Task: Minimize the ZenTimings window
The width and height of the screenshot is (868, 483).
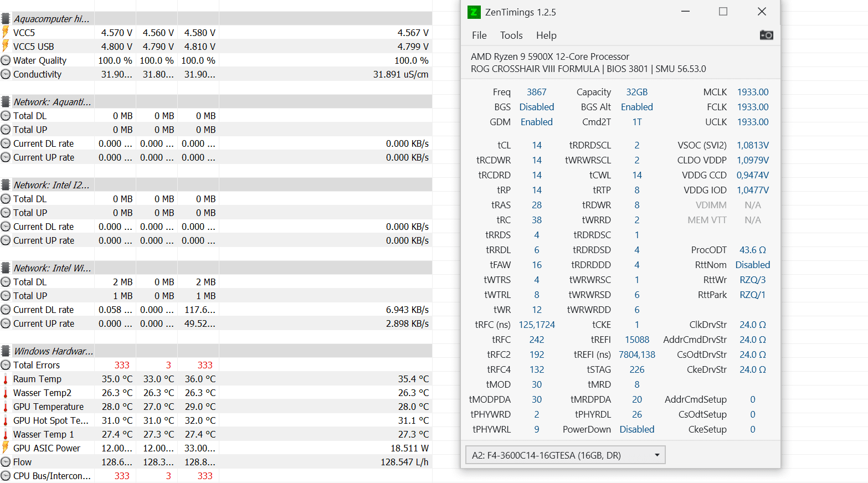Action: point(685,12)
